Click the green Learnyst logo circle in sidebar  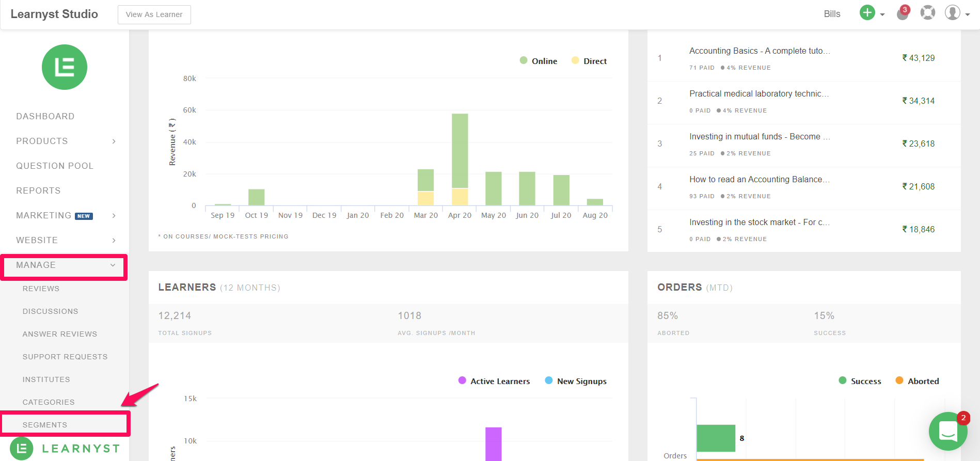(65, 67)
